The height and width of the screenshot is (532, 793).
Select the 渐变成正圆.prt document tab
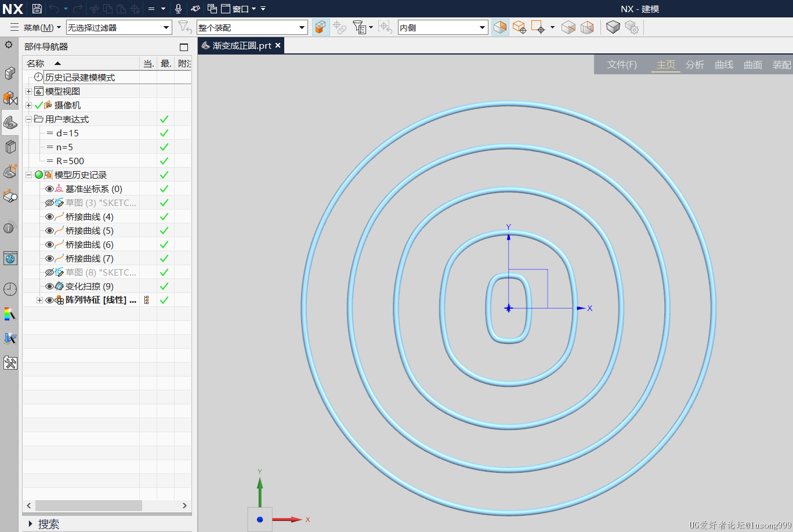241,45
